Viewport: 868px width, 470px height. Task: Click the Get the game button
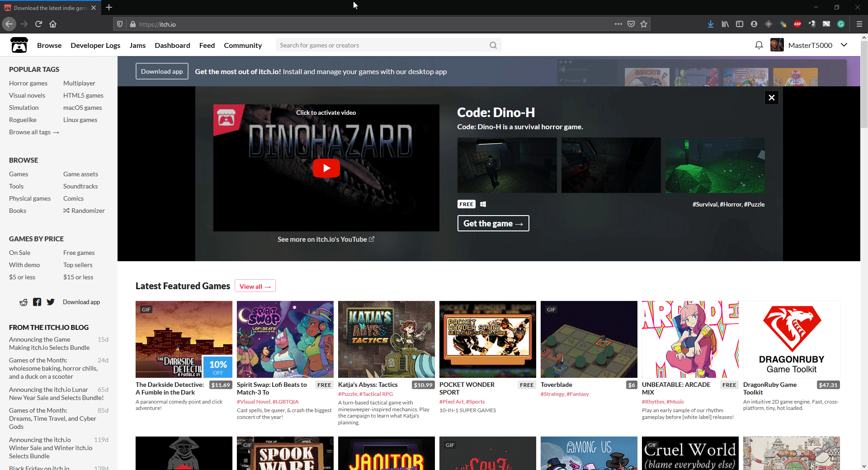point(493,223)
